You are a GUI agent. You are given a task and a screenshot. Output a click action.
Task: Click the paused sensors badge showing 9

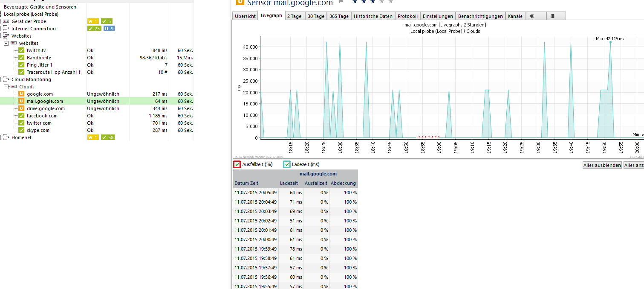click(x=109, y=29)
